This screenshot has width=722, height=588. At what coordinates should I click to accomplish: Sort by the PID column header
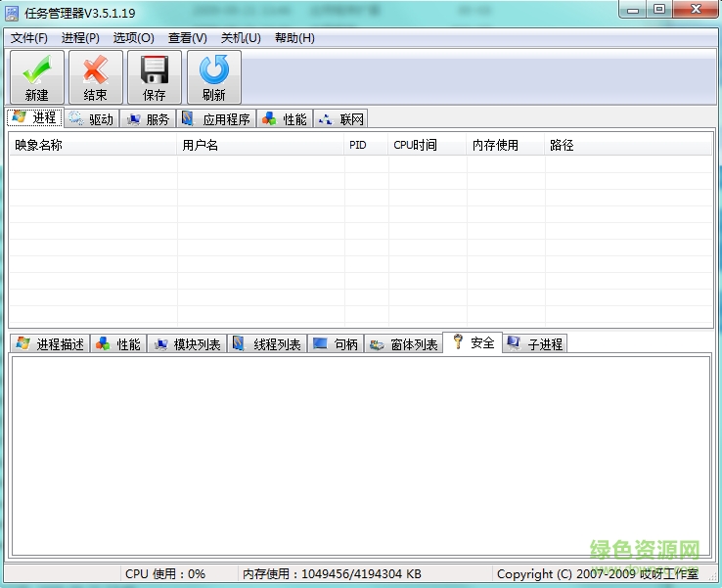(x=366, y=145)
